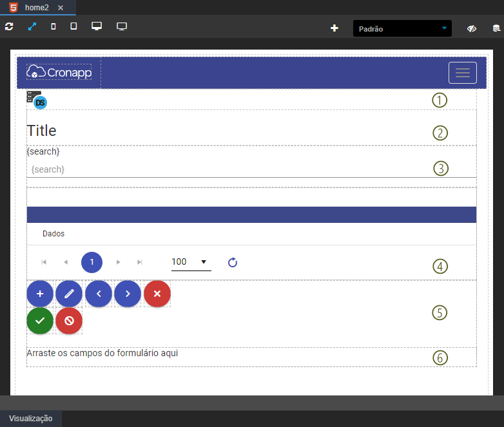Click the database icon in the top toolbar
Image resolution: width=504 pixels, height=427 pixels.
coord(497,28)
